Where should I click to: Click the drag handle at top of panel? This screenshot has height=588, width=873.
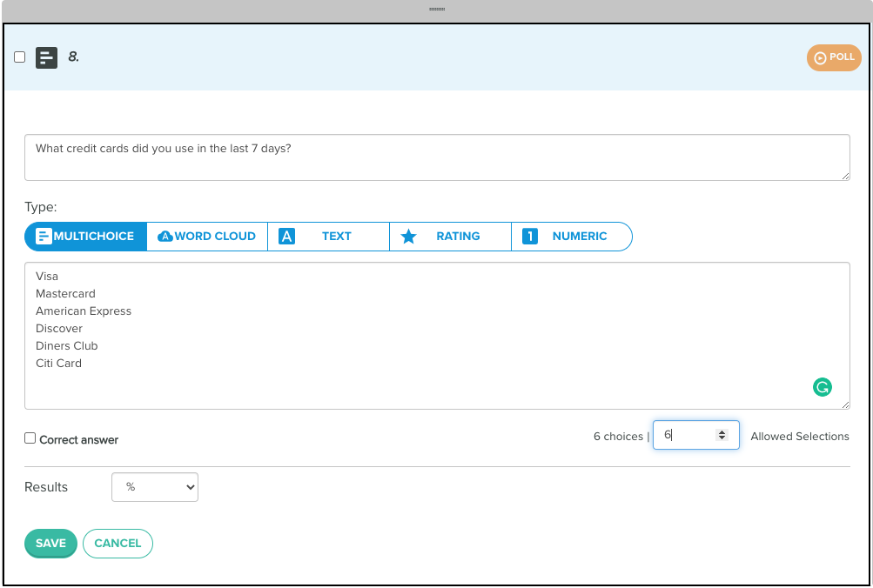pos(437,9)
